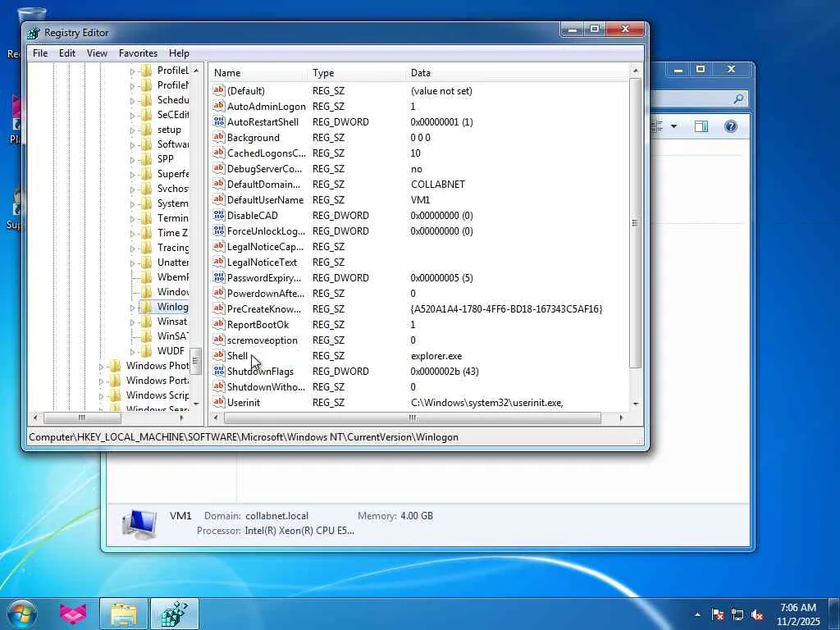Click the muted volume tray icon
The image size is (840, 630).
point(757,614)
